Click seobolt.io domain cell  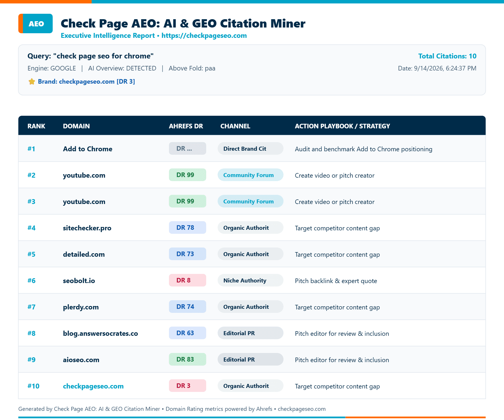(x=79, y=280)
